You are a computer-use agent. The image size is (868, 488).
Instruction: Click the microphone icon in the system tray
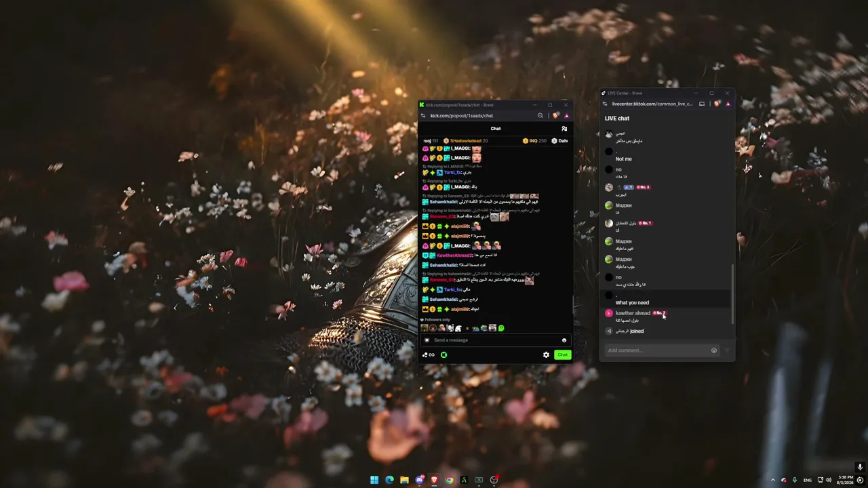pyautogui.click(x=795, y=480)
